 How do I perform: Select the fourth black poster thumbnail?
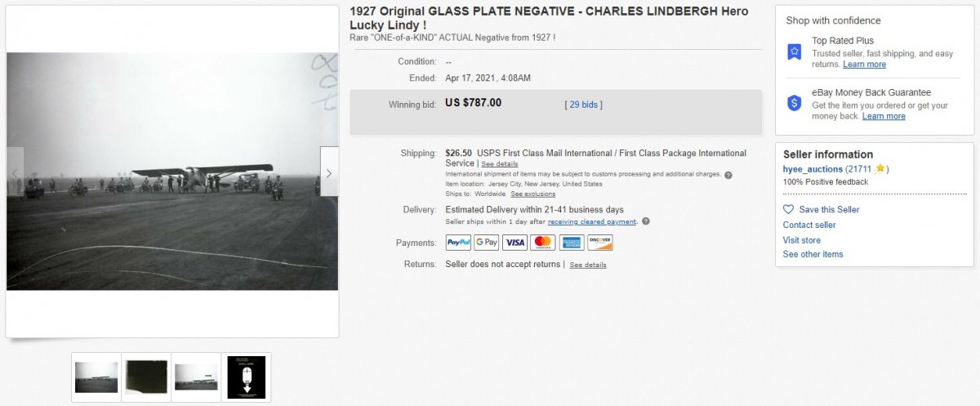246,377
